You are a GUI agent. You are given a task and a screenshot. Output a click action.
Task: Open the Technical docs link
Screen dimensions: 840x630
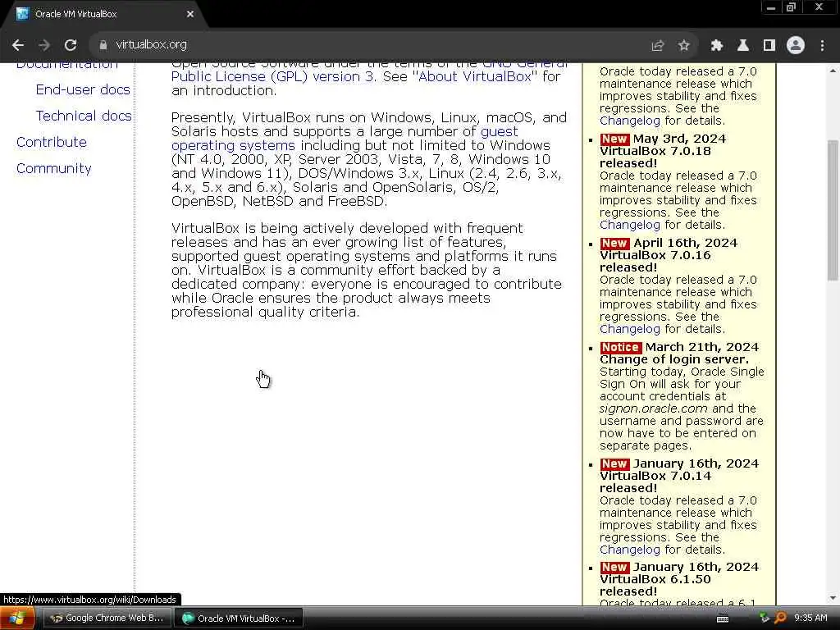[84, 116]
